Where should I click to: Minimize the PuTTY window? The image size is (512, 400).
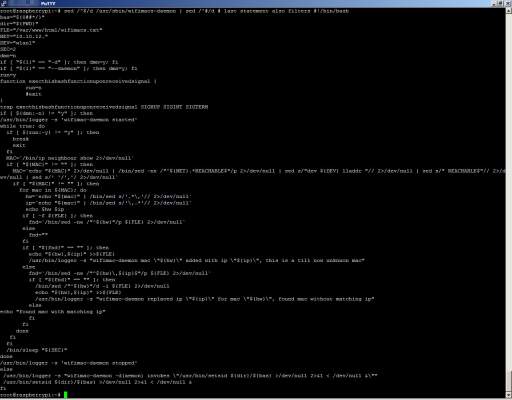[495, 3]
